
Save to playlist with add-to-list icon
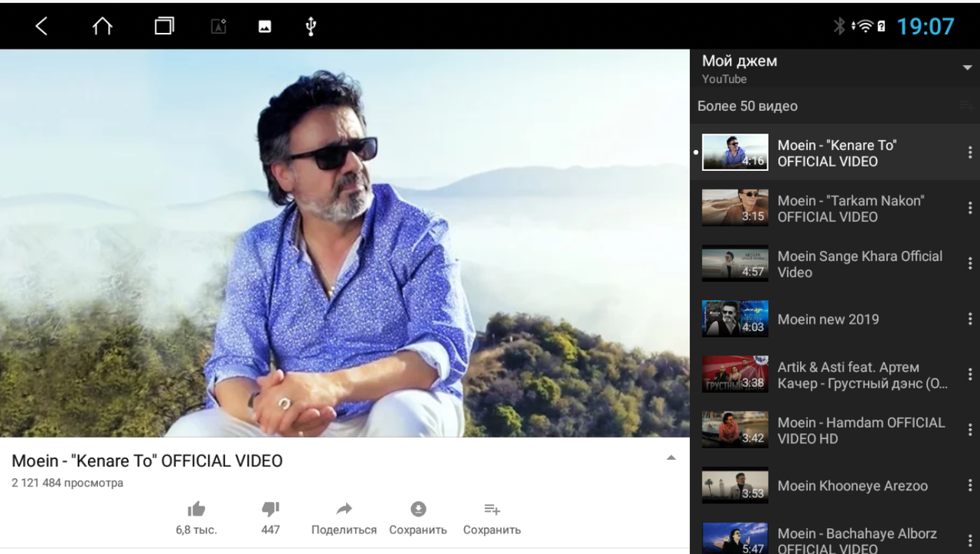pos(492,509)
